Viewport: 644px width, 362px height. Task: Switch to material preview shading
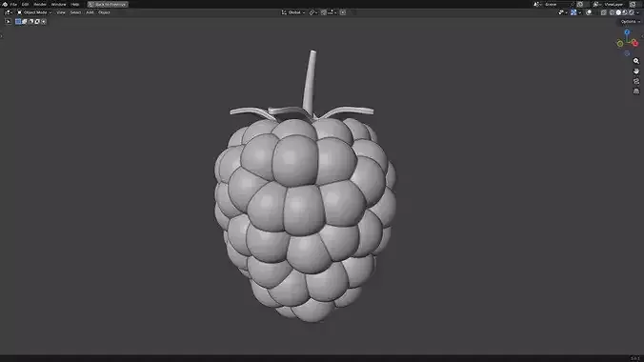(x=625, y=12)
